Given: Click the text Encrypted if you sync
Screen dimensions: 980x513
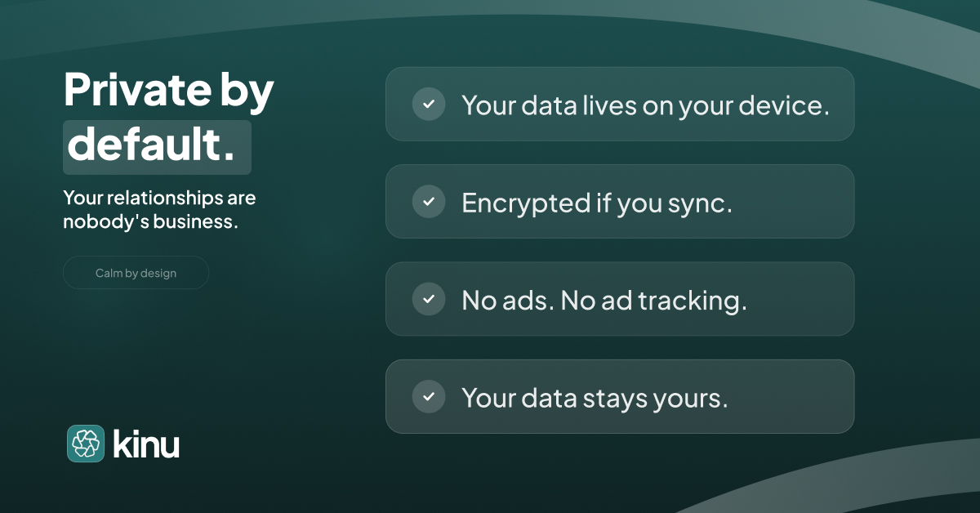Looking at the screenshot, I should pyautogui.click(x=597, y=203).
